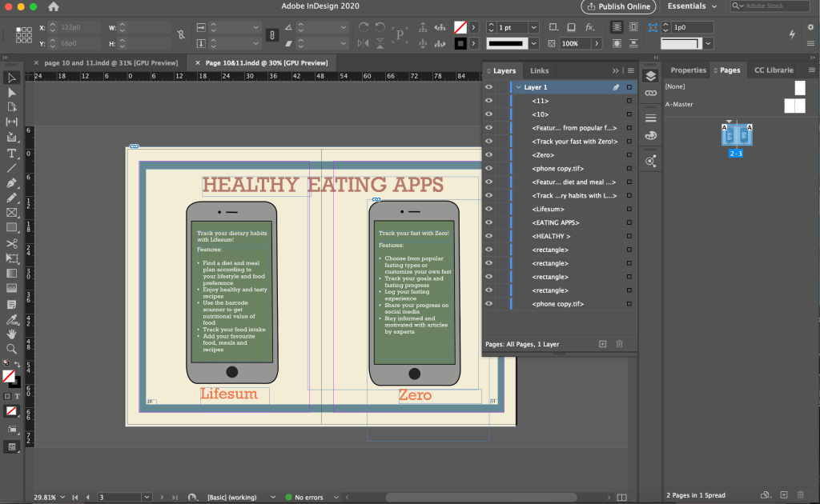Create new layer in Layers panel
820x504 pixels.
click(x=603, y=344)
